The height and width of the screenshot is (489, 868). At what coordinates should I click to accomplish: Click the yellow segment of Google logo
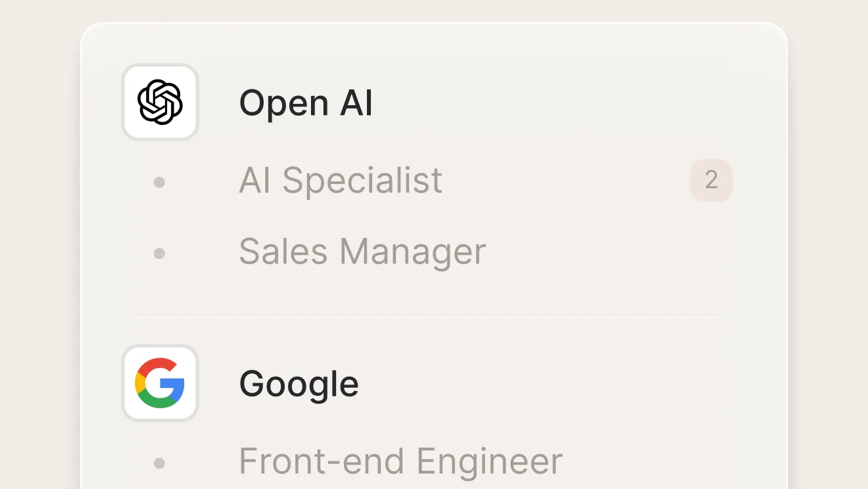point(139,383)
